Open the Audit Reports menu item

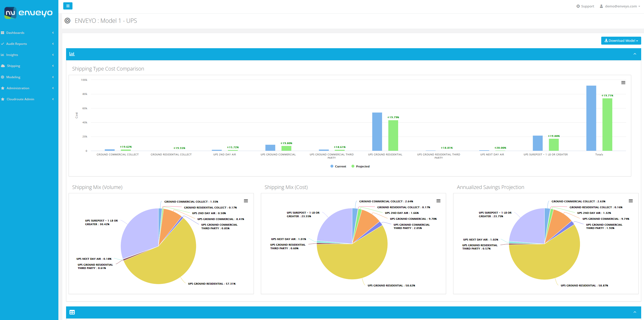(29, 44)
